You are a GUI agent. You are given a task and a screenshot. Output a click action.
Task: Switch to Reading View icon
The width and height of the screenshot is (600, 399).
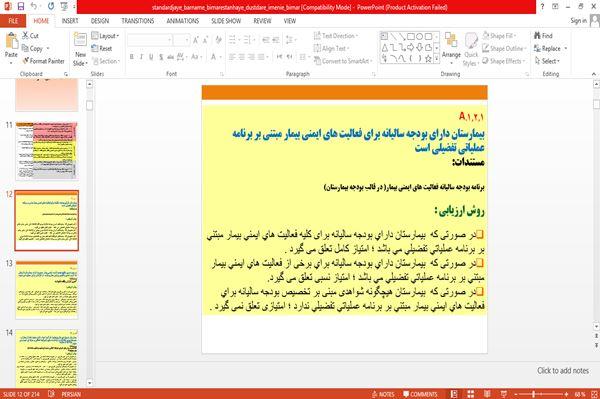[487, 394]
